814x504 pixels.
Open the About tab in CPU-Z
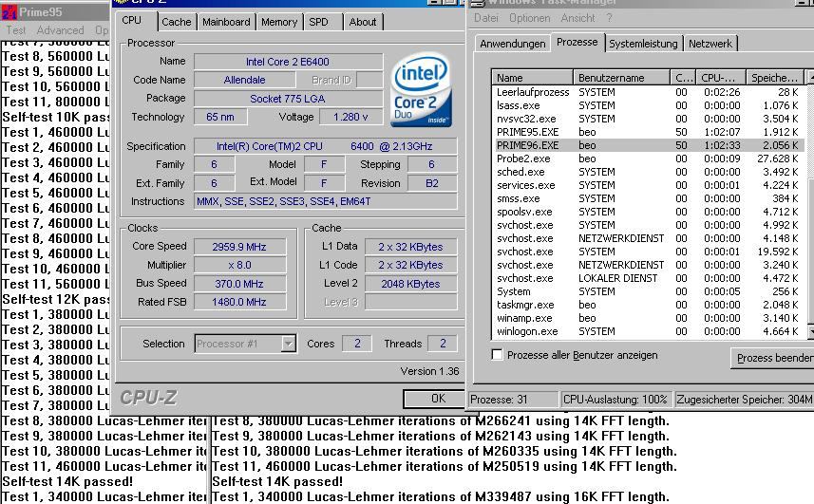[362, 22]
